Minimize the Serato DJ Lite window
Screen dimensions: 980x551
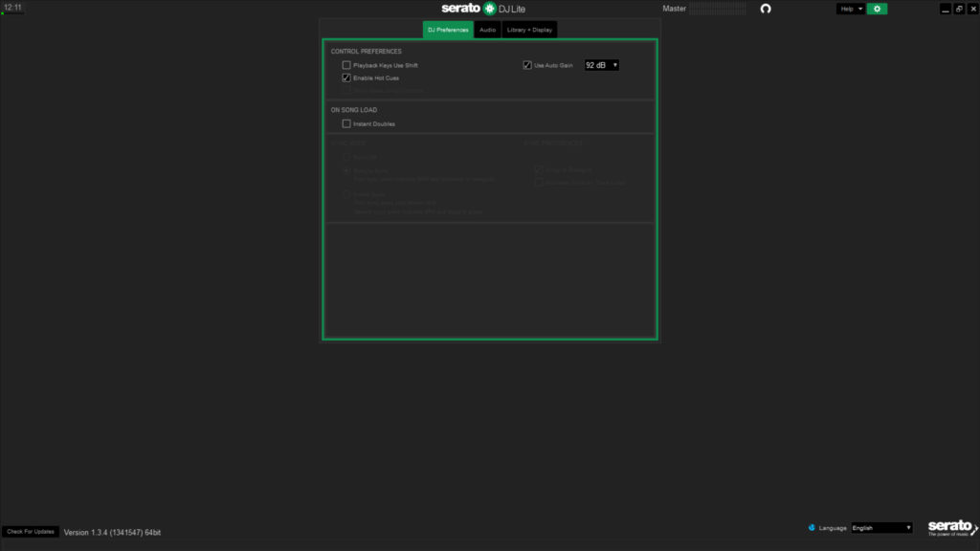tap(946, 9)
